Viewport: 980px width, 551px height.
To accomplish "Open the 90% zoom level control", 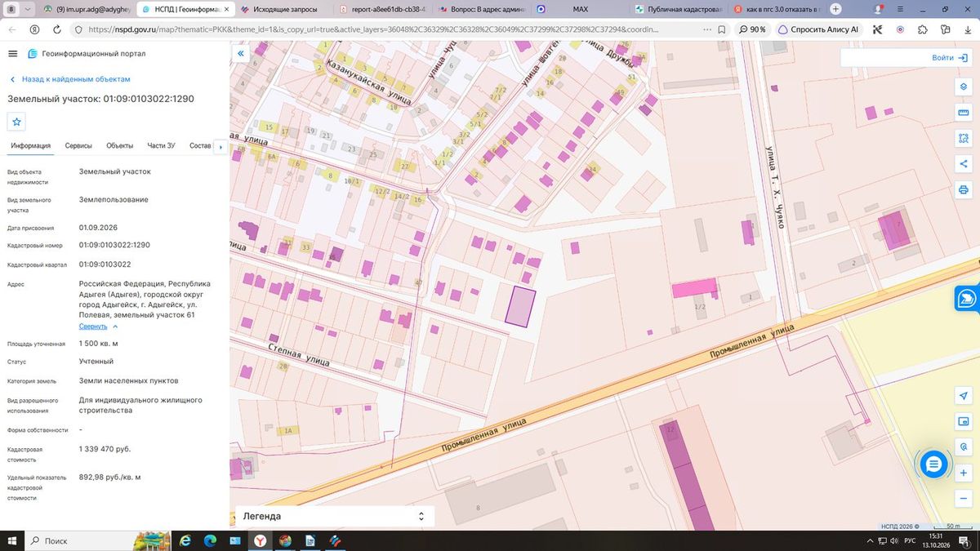I will (752, 29).
